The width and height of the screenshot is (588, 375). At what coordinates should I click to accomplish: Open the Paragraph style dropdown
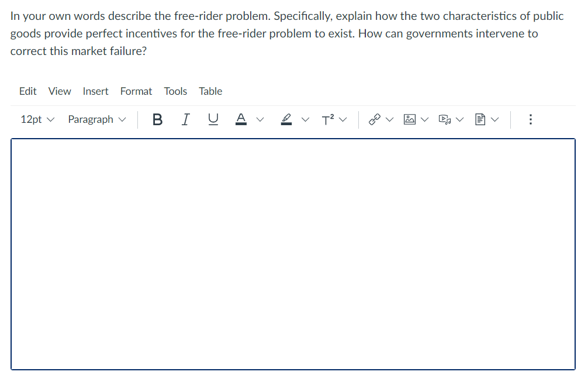tap(96, 119)
